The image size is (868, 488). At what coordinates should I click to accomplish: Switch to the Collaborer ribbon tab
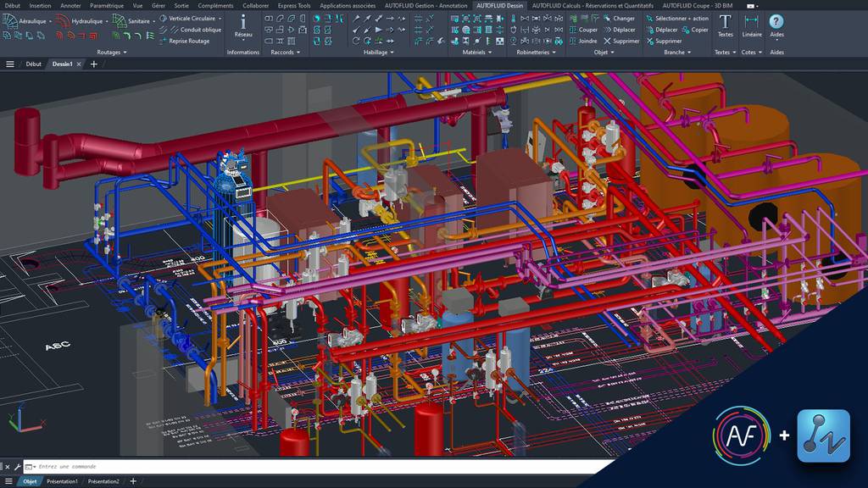tap(256, 6)
